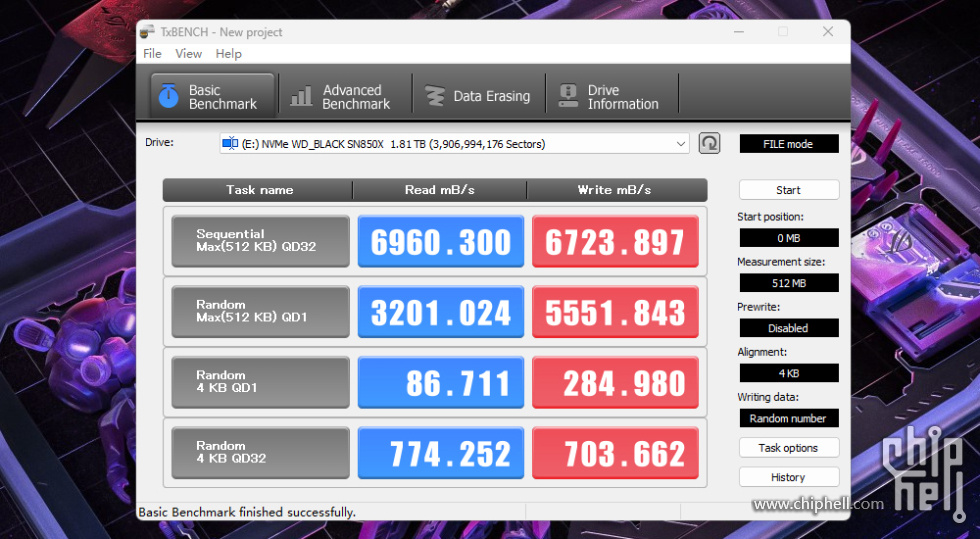Screen dimensions: 980x539
Task: Click Random Max(512 KB) QD1 task button
Action: [x=261, y=312]
